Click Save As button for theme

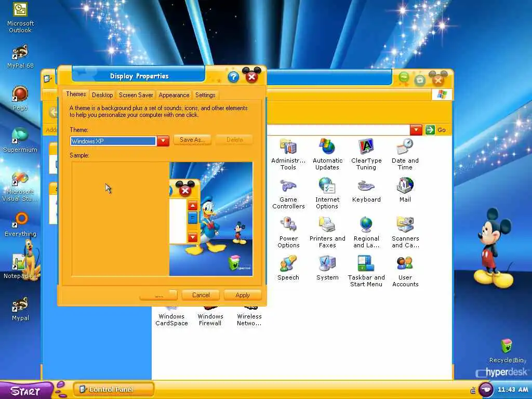tap(192, 140)
